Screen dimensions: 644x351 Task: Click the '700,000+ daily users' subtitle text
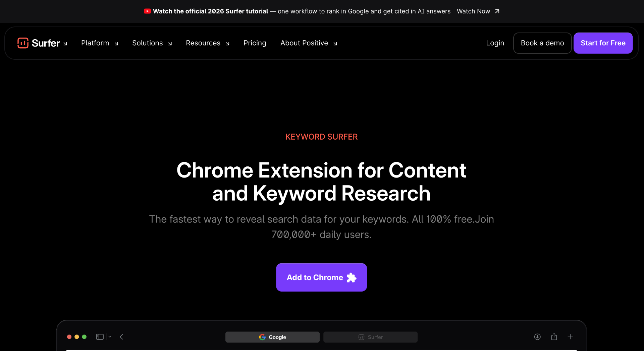click(x=321, y=235)
